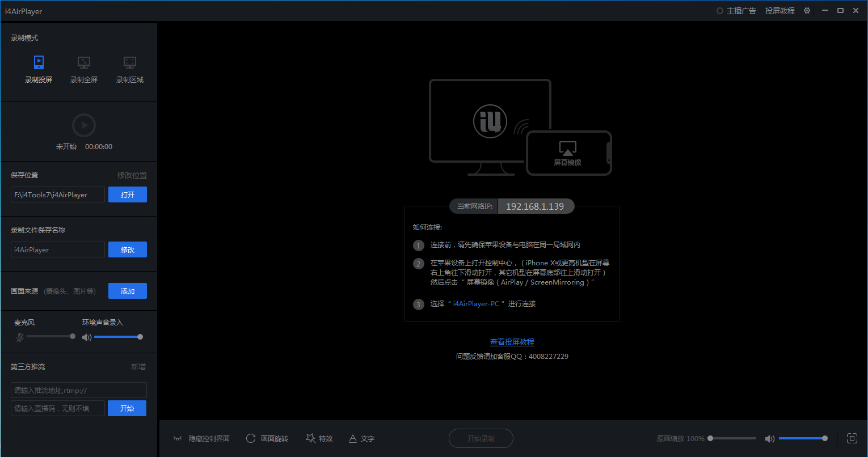Click 新增 next to 第三方推流
This screenshot has width=868, height=457.
(138, 367)
